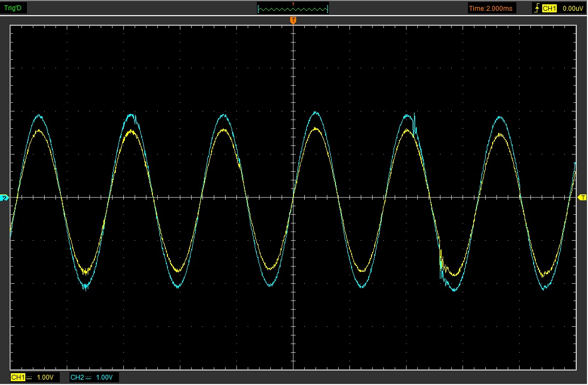Viewport: 588px width, 385px height.
Task: Select the yellow CH1 channel label at bottom
Action: pyautogui.click(x=18, y=377)
